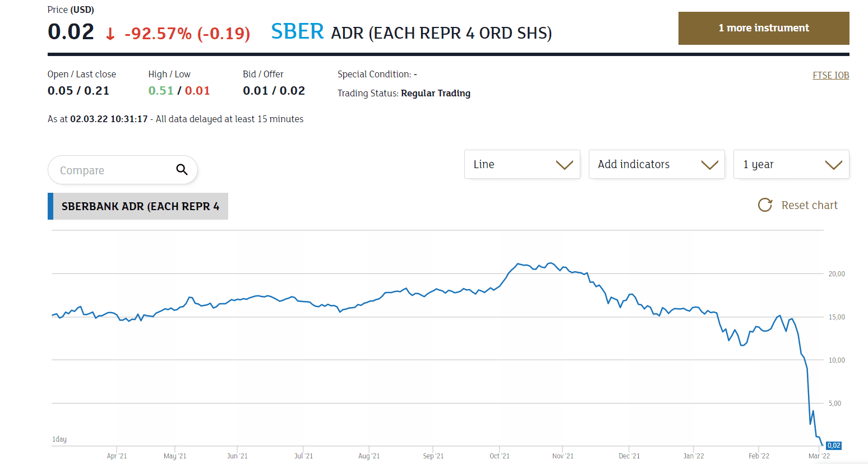Screen dimensions: 868x464
Task: Click the 10,00 y-axis label
Action: click(837, 360)
